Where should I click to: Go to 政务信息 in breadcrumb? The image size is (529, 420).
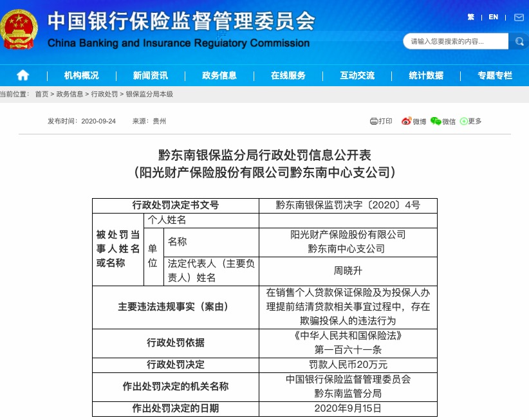70,94
